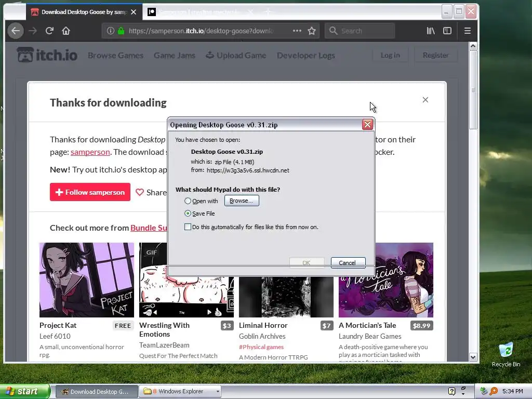Click the network tray icon

484,391
